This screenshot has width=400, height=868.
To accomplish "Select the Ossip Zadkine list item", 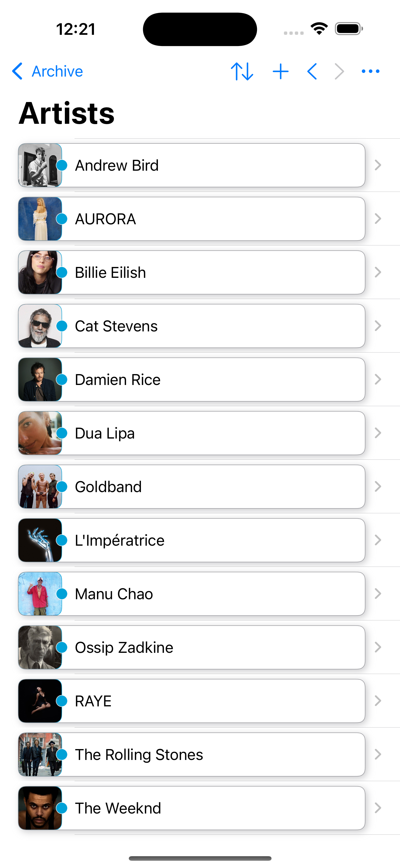I will click(x=212, y=648).
